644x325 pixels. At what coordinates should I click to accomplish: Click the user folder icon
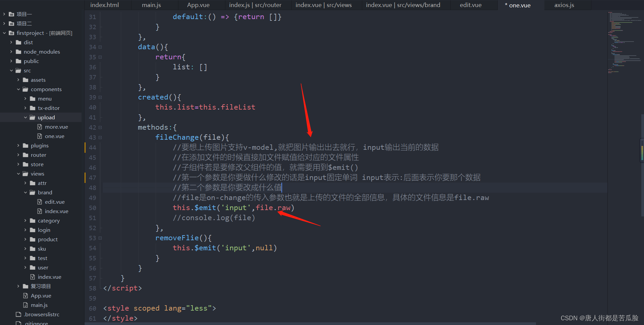33,267
